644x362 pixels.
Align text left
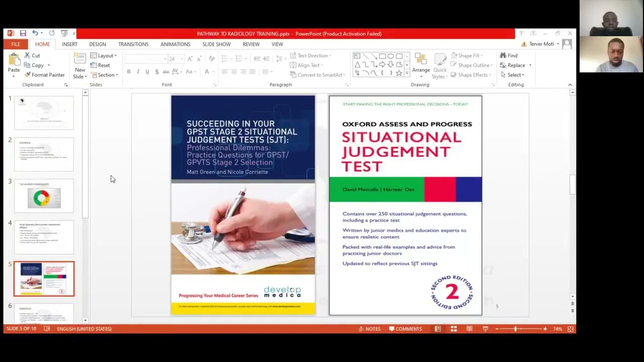pyautogui.click(x=224, y=72)
